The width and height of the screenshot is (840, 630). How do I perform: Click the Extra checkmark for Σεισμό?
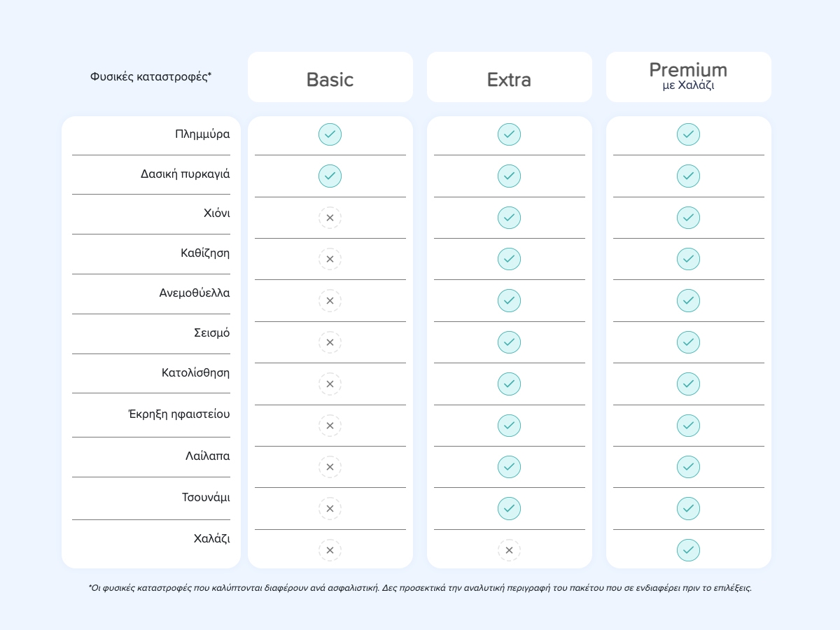[509, 342]
